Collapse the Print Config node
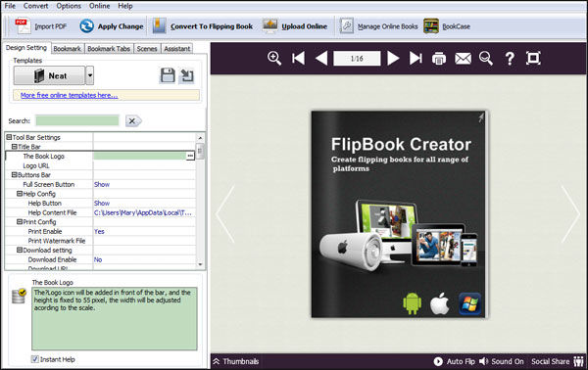Image resolution: width=588 pixels, height=370 pixels. (20, 221)
